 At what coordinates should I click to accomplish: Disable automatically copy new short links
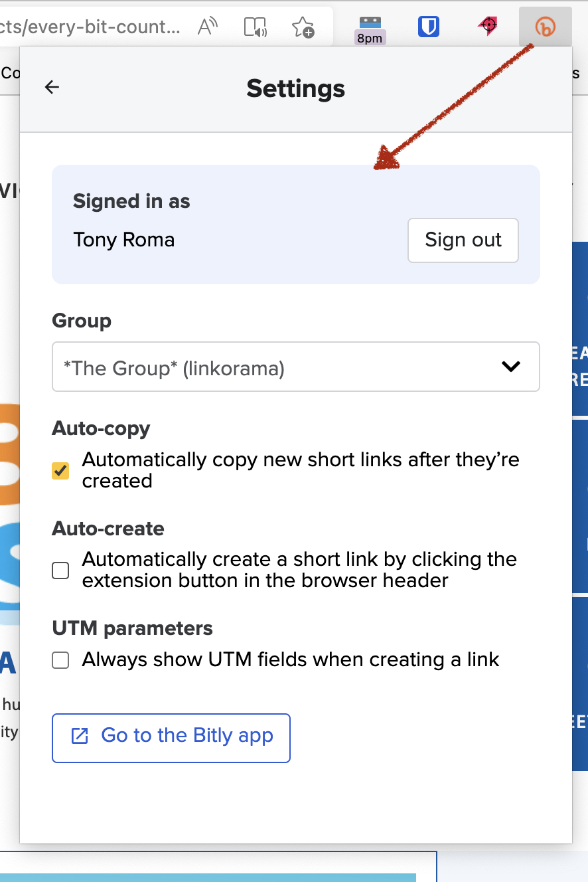coord(60,470)
